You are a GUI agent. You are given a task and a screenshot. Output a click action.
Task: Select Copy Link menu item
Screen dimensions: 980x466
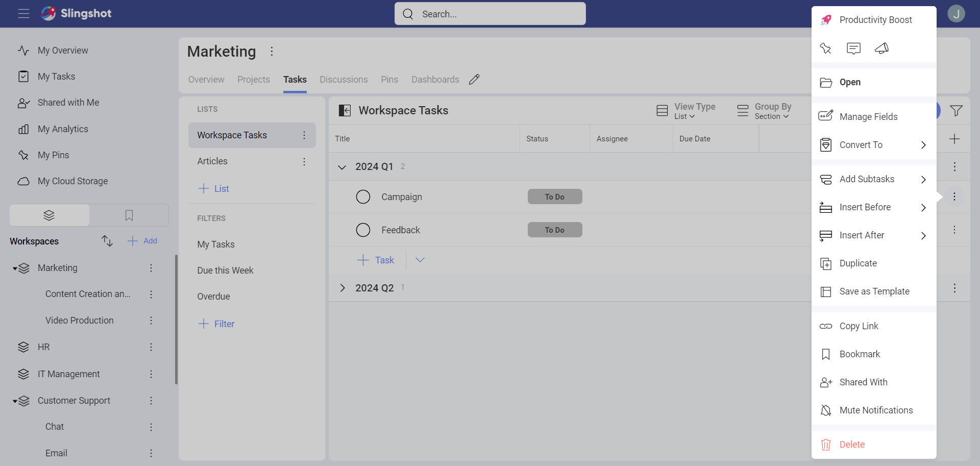[x=874, y=326]
